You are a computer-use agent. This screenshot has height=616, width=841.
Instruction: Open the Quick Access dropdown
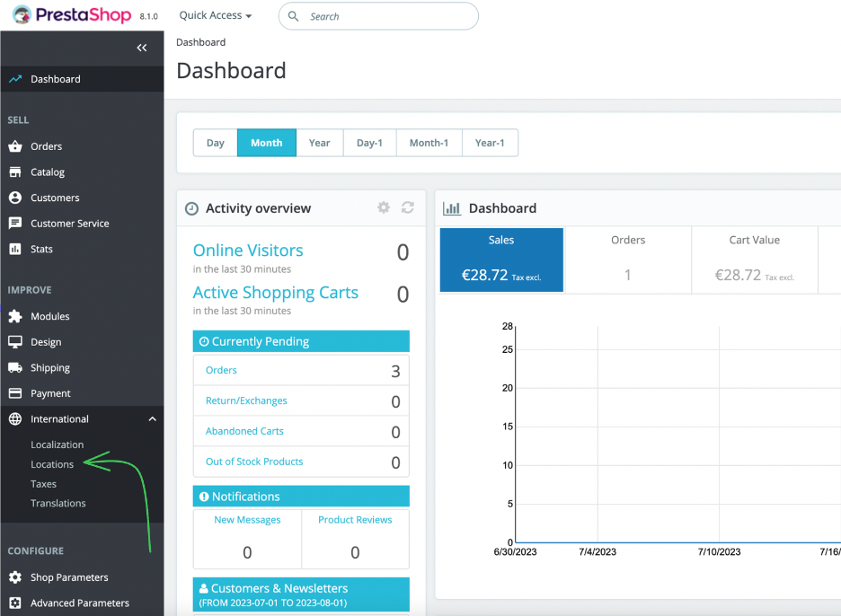pos(215,14)
